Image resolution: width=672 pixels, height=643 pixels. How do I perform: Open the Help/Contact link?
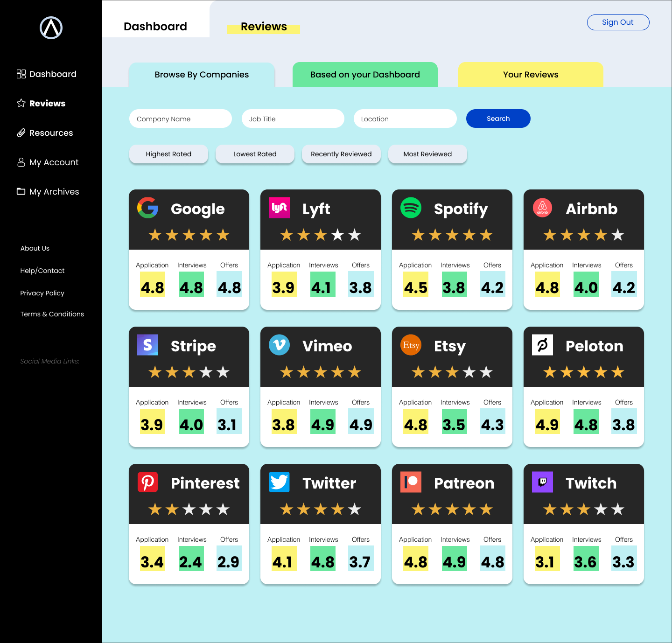[x=42, y=271]
